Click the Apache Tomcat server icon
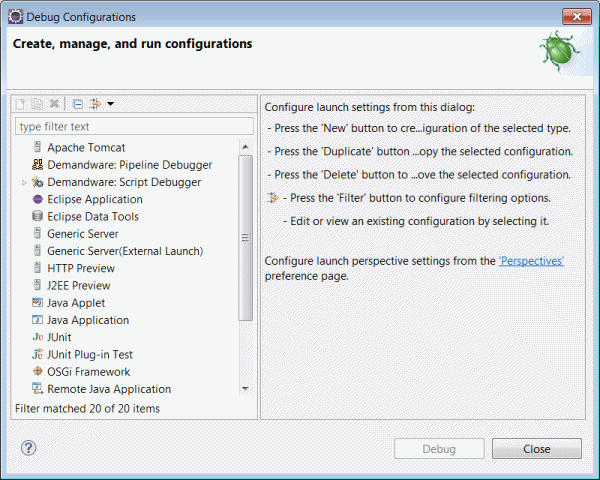 (37, 147)
